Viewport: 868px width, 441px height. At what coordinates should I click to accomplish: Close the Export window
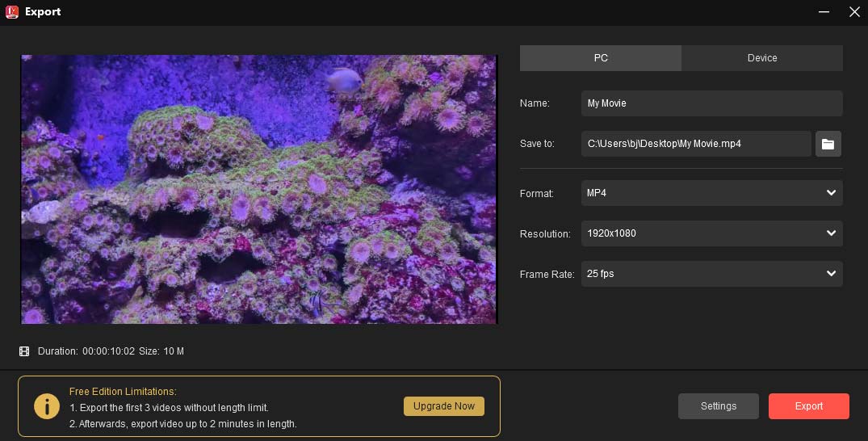click(x=855, y=11)
